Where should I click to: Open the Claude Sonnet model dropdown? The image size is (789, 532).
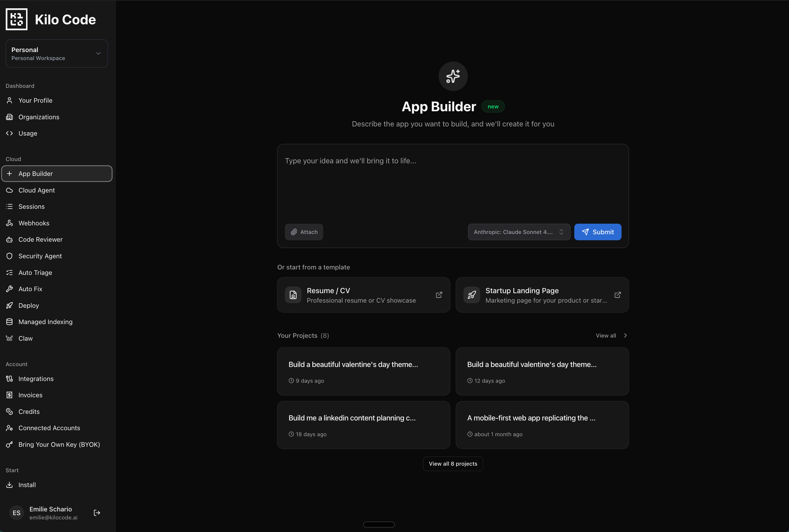pos(519,232)
